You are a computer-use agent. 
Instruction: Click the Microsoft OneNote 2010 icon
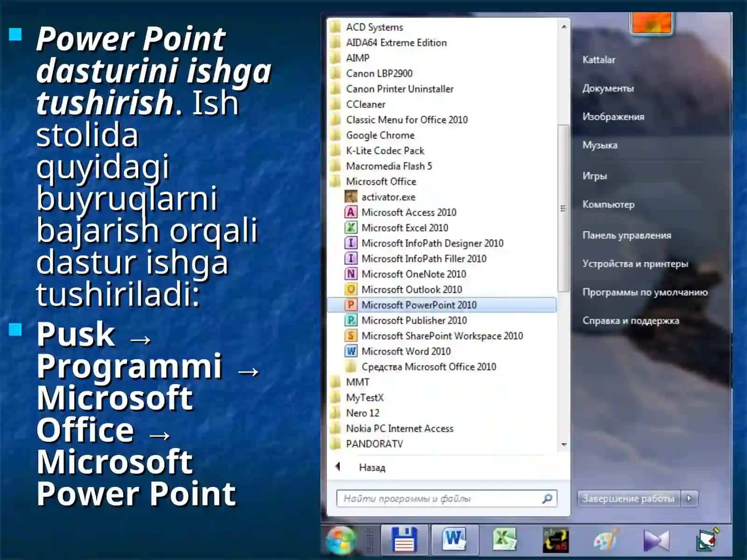click(x=351, y=274)
